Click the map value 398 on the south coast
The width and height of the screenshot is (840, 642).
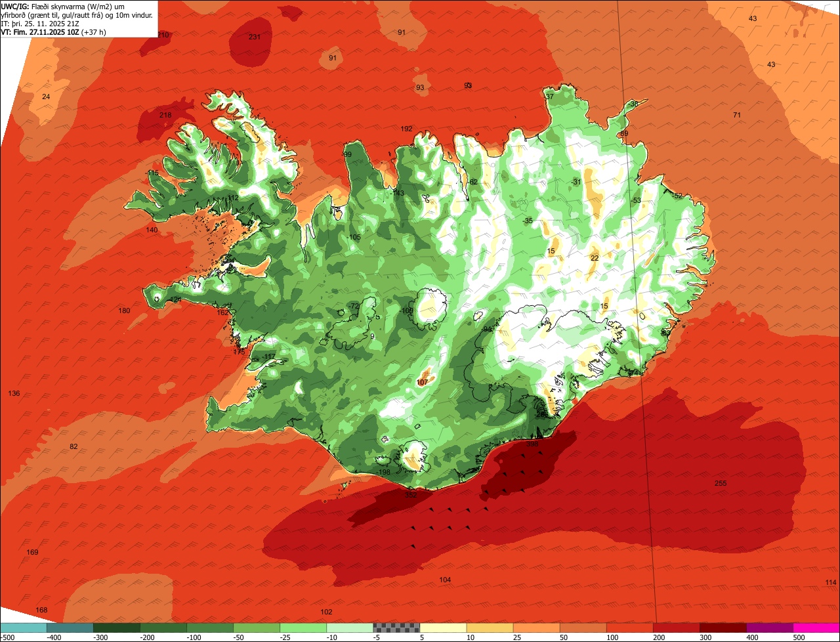532,444
